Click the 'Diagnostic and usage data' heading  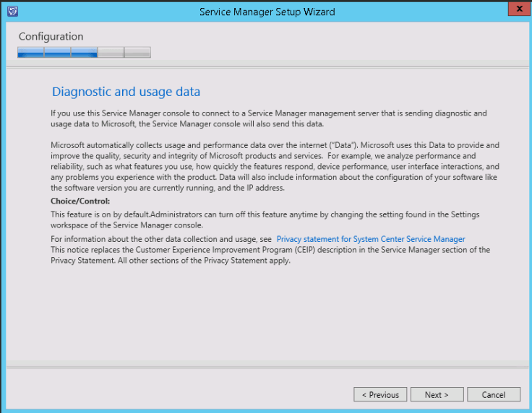[126, 92]
